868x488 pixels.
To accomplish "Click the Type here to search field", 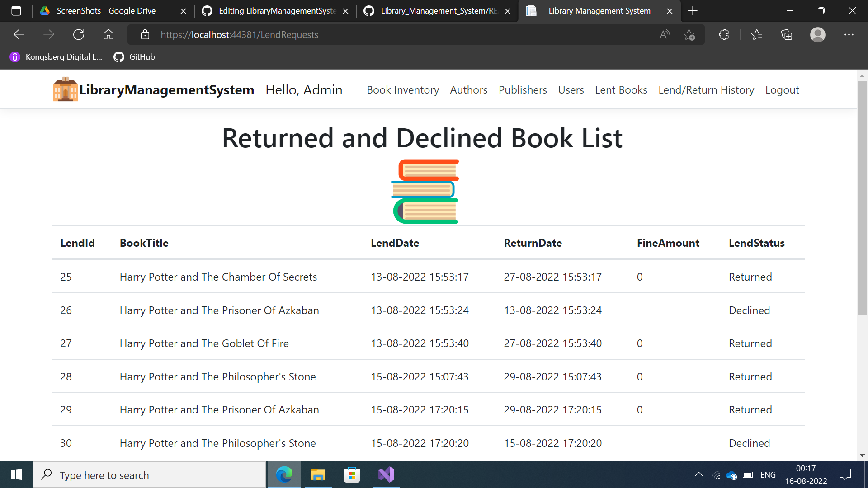I will click(149, 474).
